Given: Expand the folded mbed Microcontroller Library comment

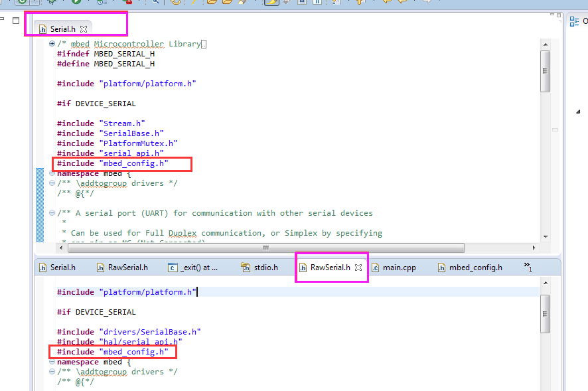Looking at the screenshot, I should pyautogui.click(x=52, y=44).
